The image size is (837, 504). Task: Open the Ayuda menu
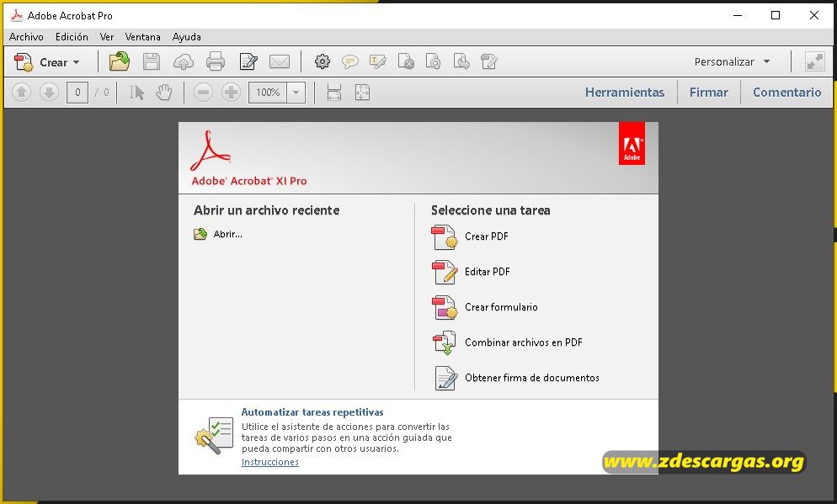tap(186, 37)
